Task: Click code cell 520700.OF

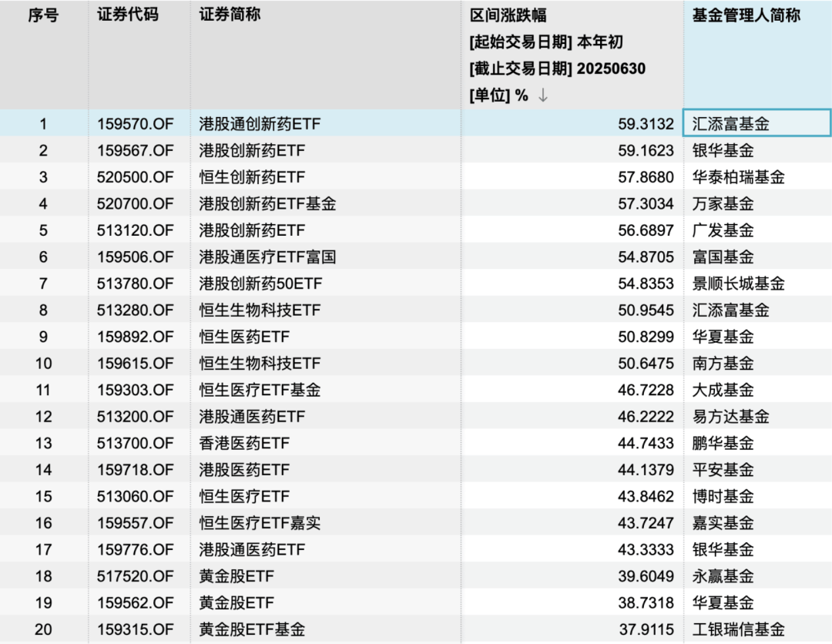Action: [136, 203]
